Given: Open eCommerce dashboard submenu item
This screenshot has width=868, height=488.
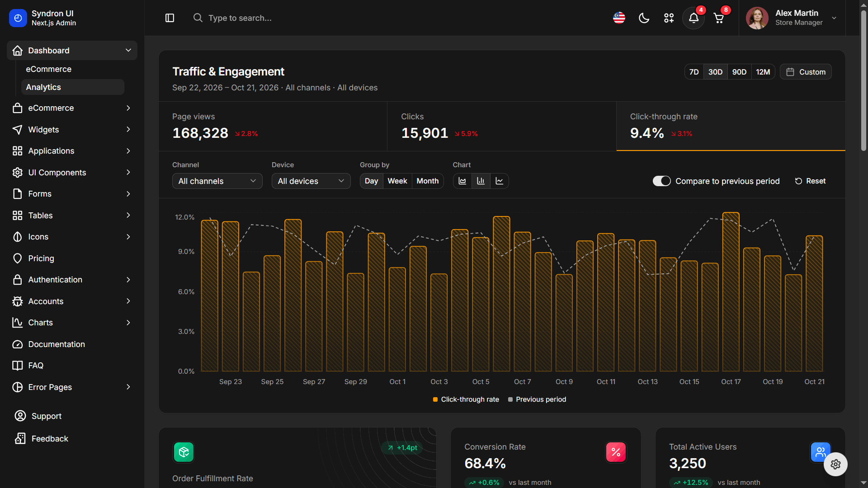Looking at the screenshot, I should [x=73, y=69].
